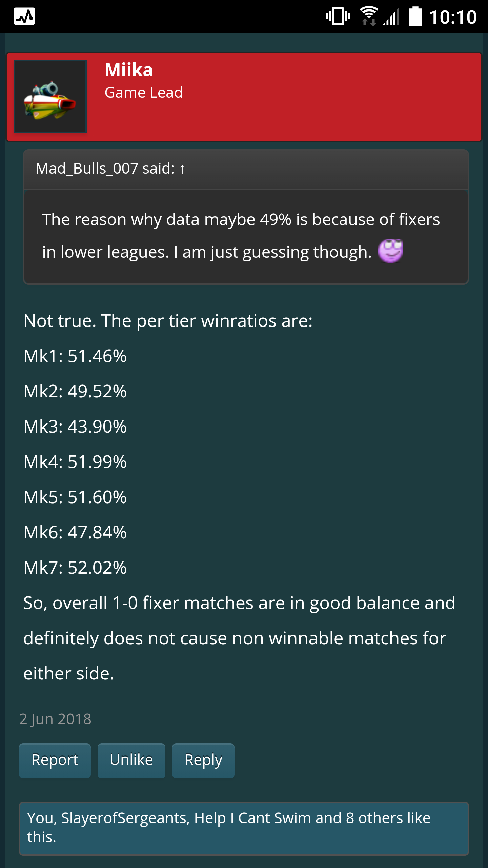Jump to quoted post via arrow
The width and height of the screenshot is (488, 868).
click(x=182, y=169)
